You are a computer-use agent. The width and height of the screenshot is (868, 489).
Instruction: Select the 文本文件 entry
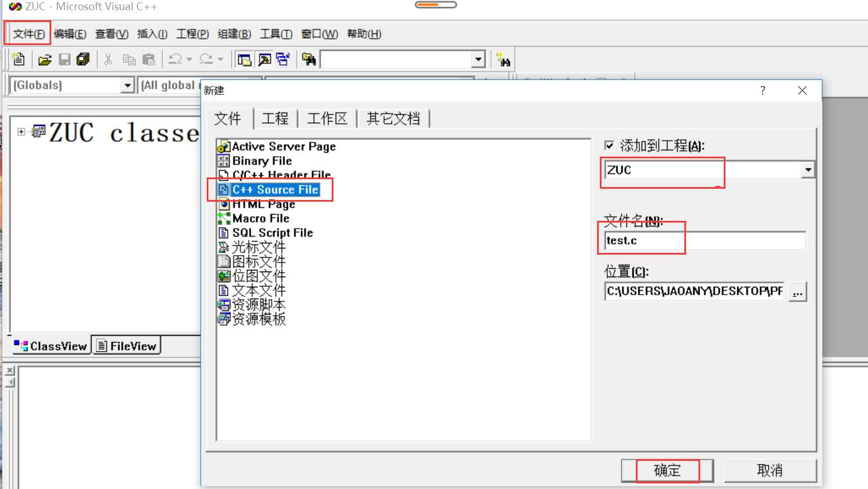tap(252, 290)
